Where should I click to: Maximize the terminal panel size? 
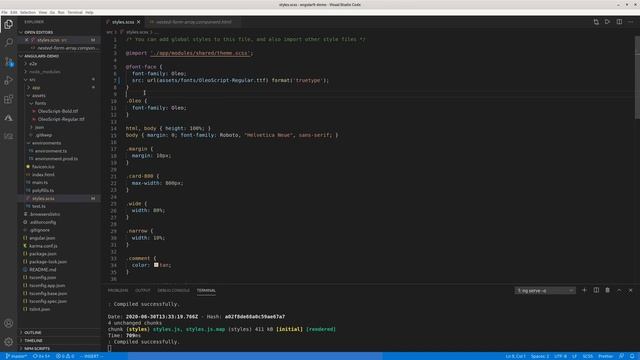(619, 290)
